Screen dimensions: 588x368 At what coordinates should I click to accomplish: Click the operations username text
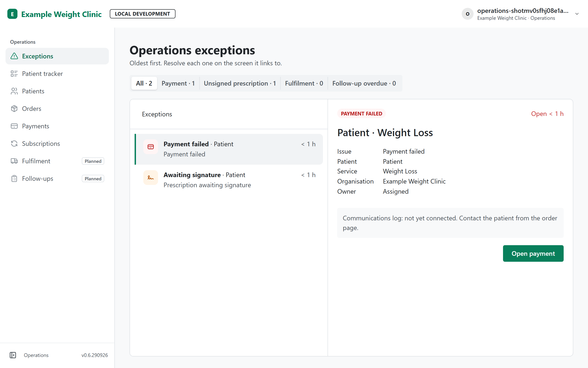pos(523,11)
